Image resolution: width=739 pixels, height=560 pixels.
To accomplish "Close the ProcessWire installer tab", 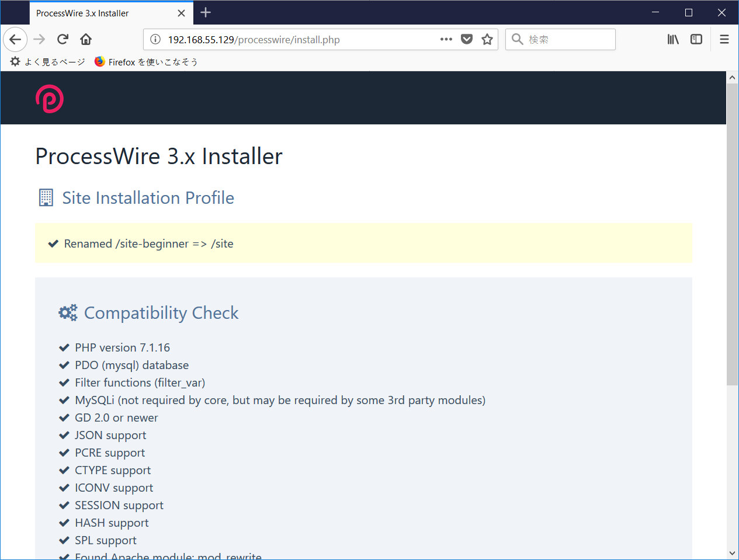I will 181,12.
